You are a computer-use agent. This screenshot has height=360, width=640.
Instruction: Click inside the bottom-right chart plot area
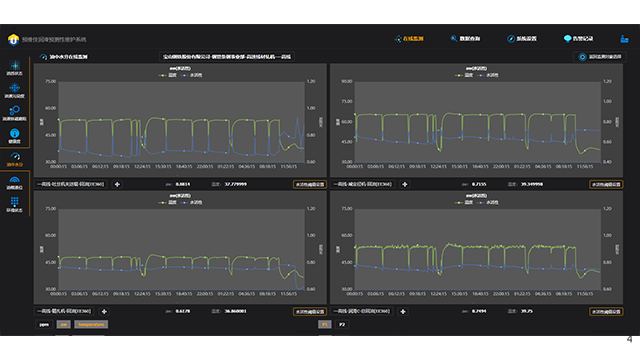pyautogui.click(x=478, y=249)
